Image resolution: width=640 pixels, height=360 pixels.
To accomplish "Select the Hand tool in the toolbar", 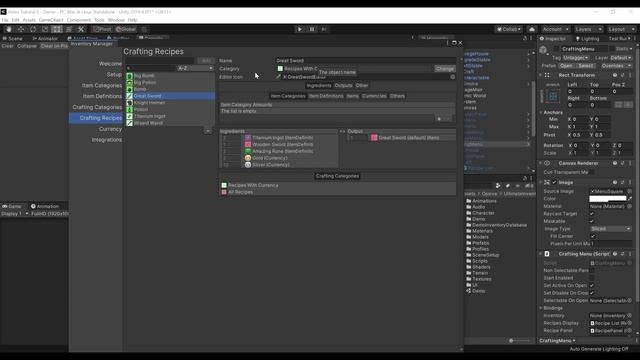I will [9, 29].
